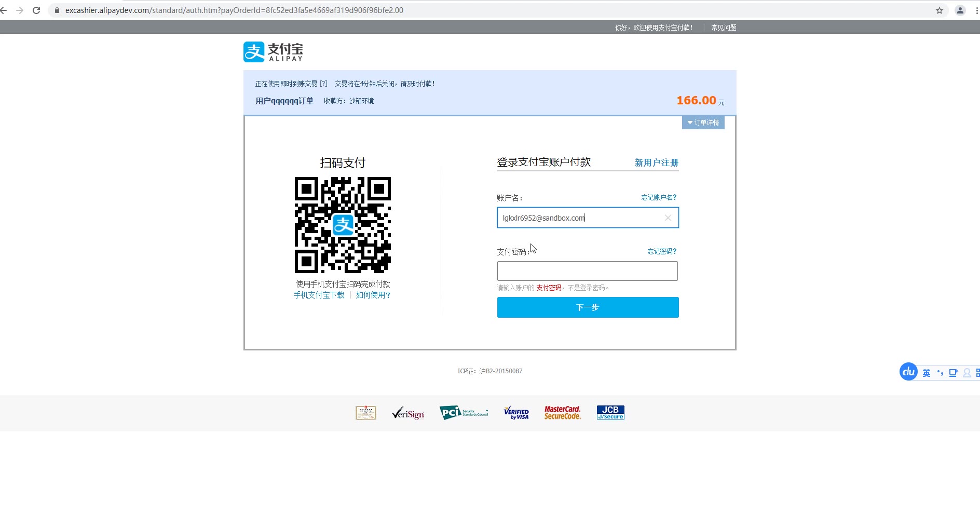The height and width of the screenshot is (515, 980).
Task: Click the [?] help next to 即时到账交易
Action: pyautogui.click(x=323, y=84)
